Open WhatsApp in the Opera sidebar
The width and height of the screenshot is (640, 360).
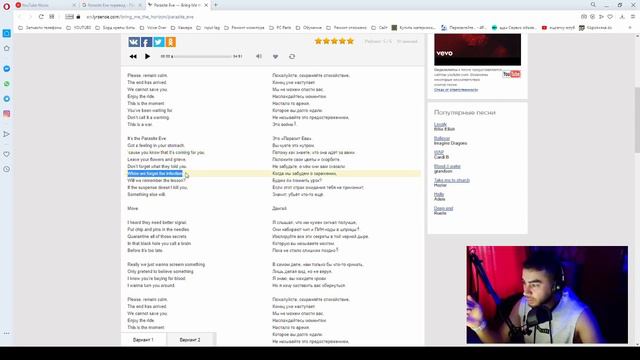(x=7, y=84)
